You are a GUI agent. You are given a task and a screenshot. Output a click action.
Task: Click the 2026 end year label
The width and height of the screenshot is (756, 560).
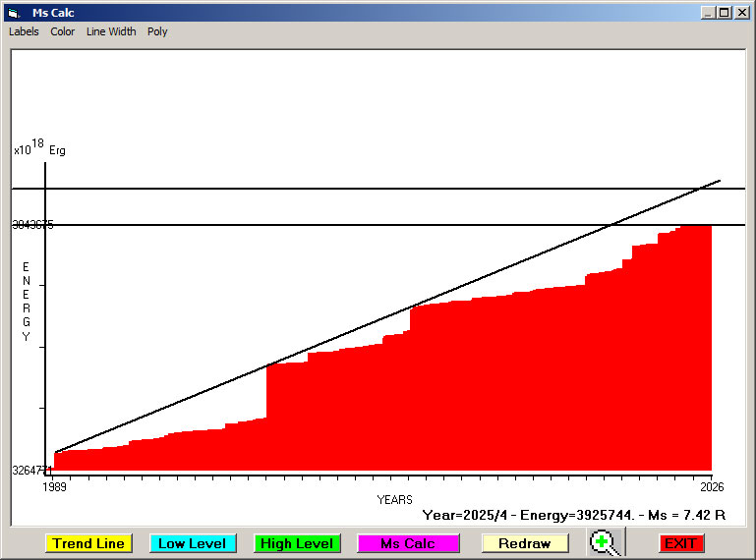pyautogui.click(x=712, y=486)
